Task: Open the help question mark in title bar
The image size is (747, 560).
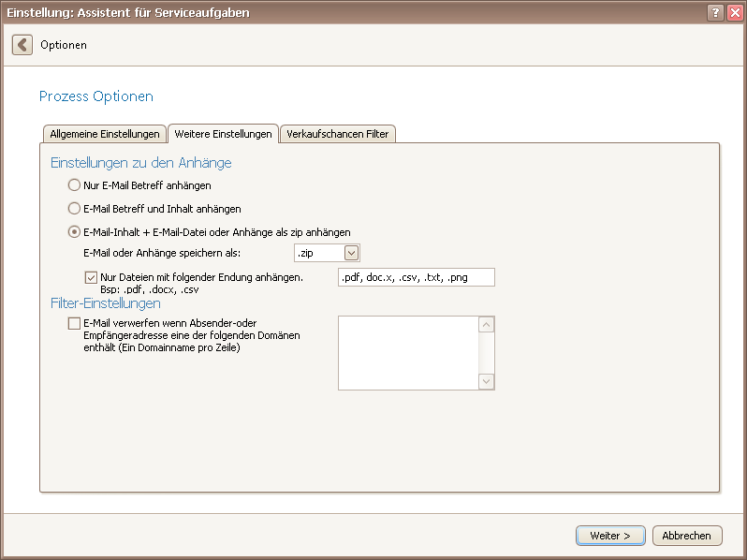Action: pyautogui.click(x=715, y=12)
